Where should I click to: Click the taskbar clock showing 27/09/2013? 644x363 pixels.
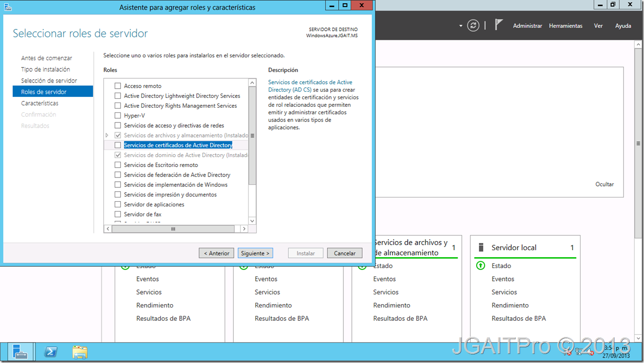coord(616,352)
